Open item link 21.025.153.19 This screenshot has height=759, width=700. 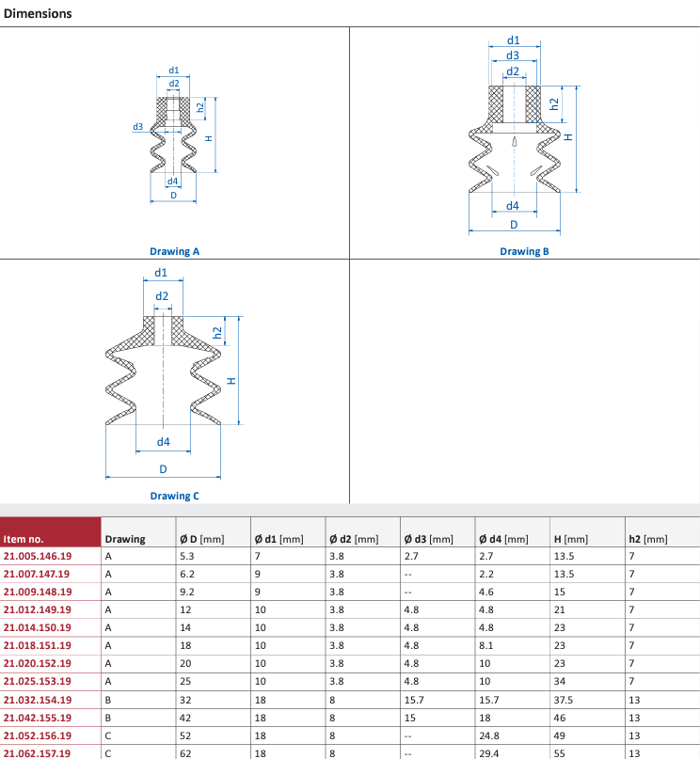pos(38,682)
